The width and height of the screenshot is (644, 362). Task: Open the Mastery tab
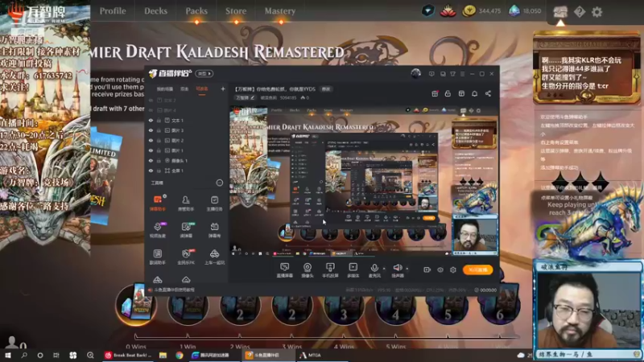(279, 11)
